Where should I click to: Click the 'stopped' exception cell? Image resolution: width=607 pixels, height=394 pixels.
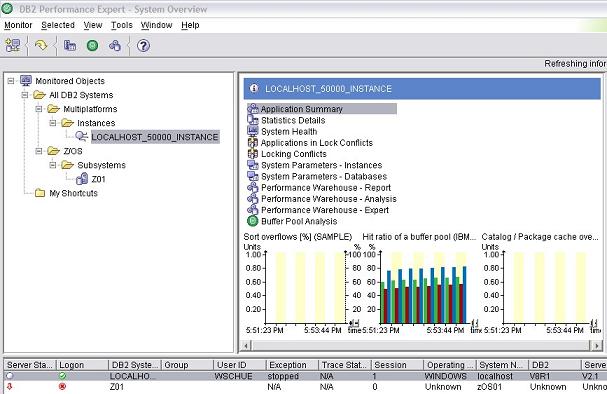tap(283, 376)
